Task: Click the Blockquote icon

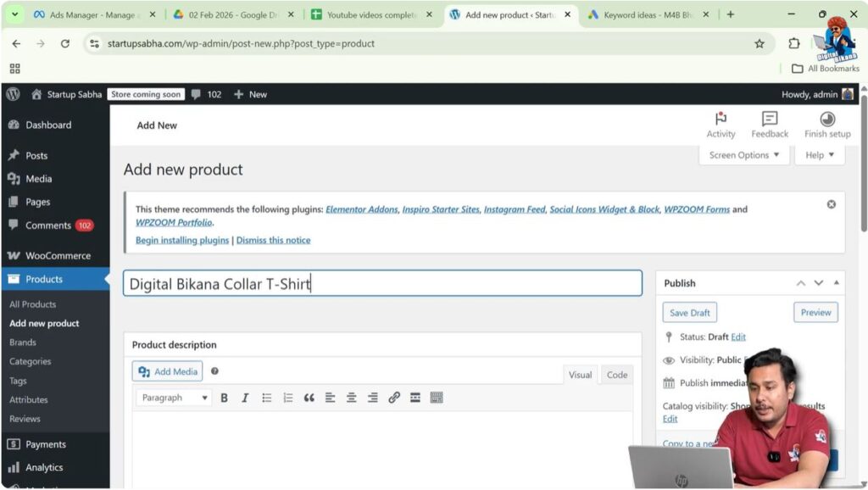Action: tap(309, 397)
